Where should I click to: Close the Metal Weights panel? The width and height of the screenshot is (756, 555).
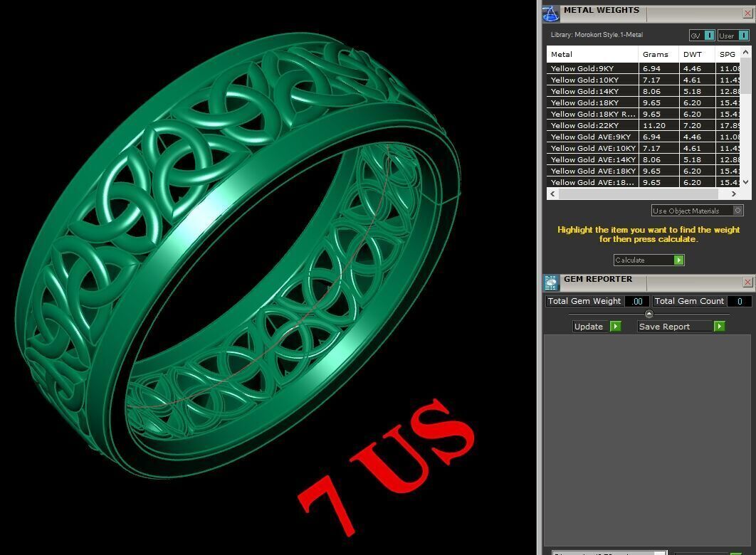tap(747, 14)
